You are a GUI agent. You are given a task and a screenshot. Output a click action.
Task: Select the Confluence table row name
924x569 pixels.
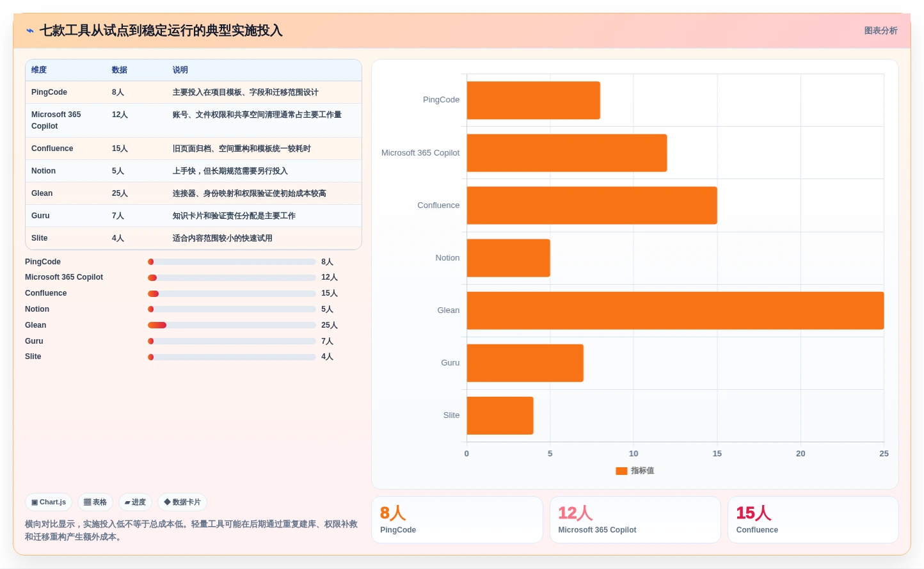[52, 148]
